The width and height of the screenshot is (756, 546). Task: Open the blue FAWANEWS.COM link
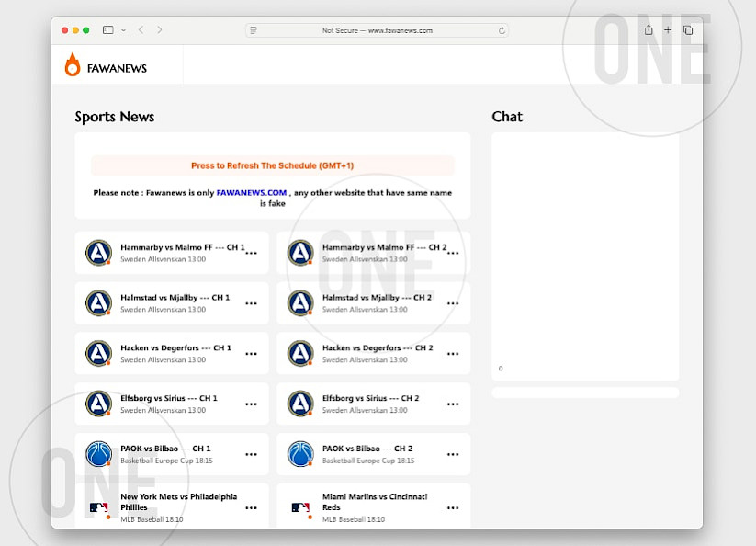(x=251, y=192)
